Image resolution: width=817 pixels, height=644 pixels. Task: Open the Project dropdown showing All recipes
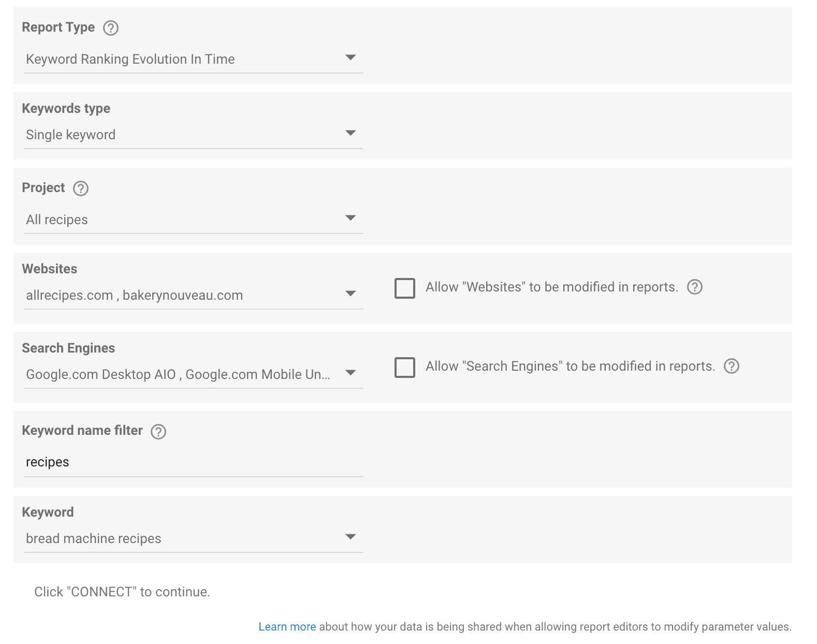(x=194, y=219)
